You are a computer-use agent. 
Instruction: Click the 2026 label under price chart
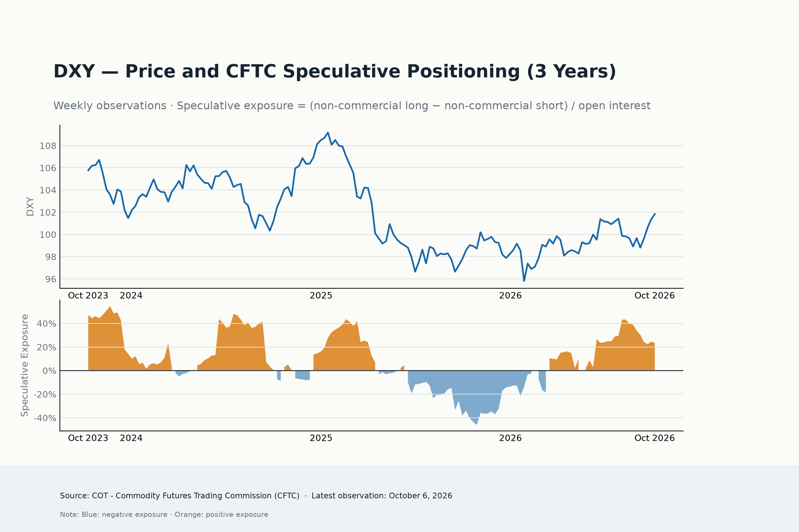(510, 295)
